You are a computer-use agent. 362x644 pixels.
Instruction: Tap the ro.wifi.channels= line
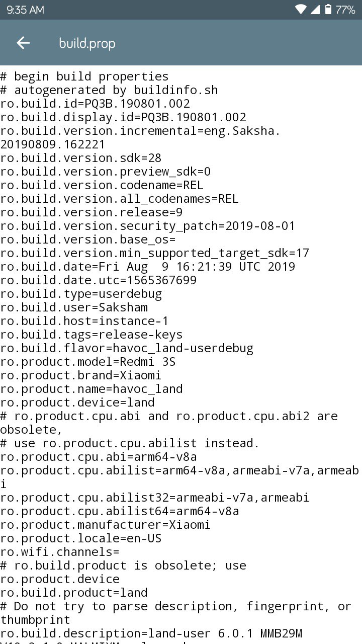point(60,552)
